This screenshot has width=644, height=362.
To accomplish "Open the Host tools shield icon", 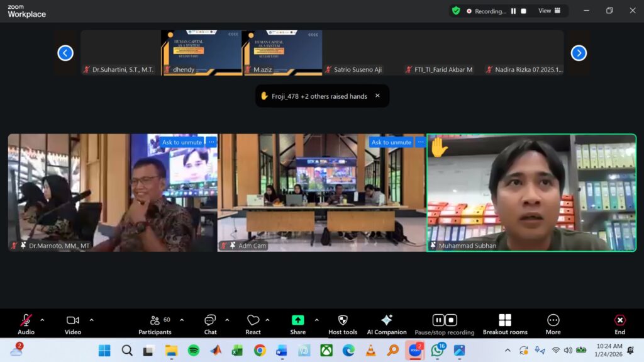I will point(343,320).
